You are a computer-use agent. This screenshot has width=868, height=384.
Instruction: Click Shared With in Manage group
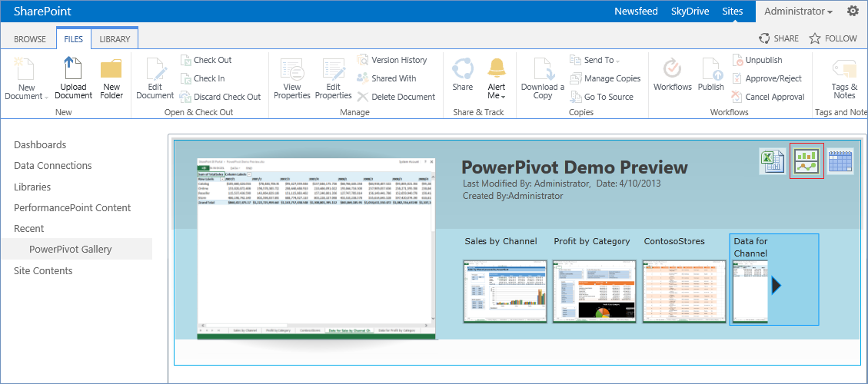coord(387,78)
